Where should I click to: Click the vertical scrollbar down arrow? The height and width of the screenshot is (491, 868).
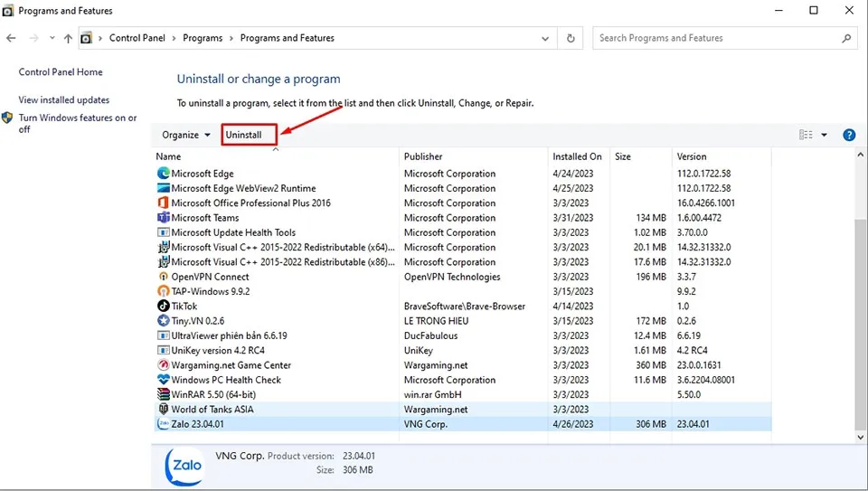860,437
